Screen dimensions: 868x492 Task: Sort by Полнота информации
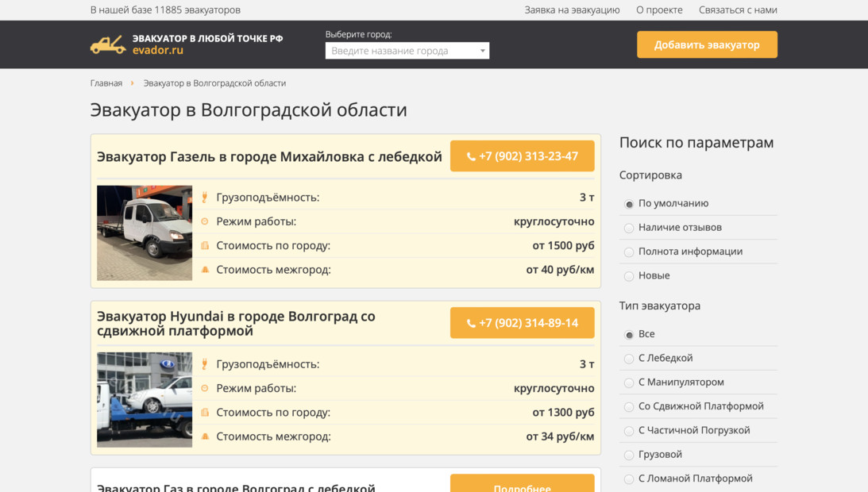(629, 252)
